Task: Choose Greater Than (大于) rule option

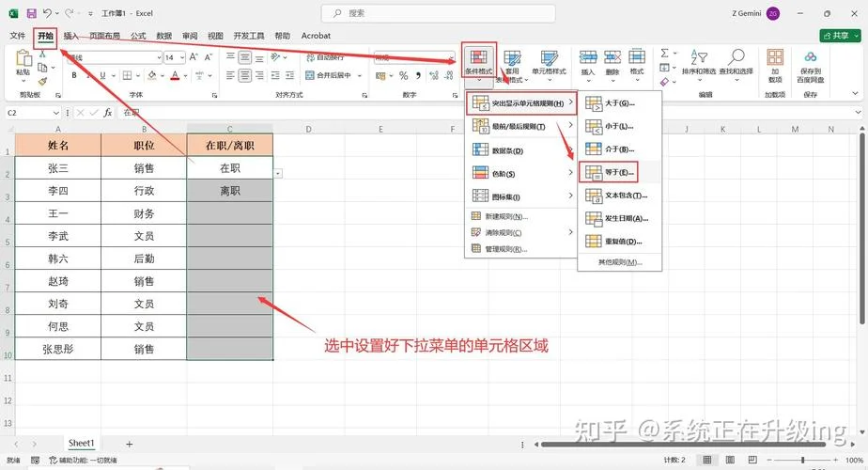Action: 619,103
